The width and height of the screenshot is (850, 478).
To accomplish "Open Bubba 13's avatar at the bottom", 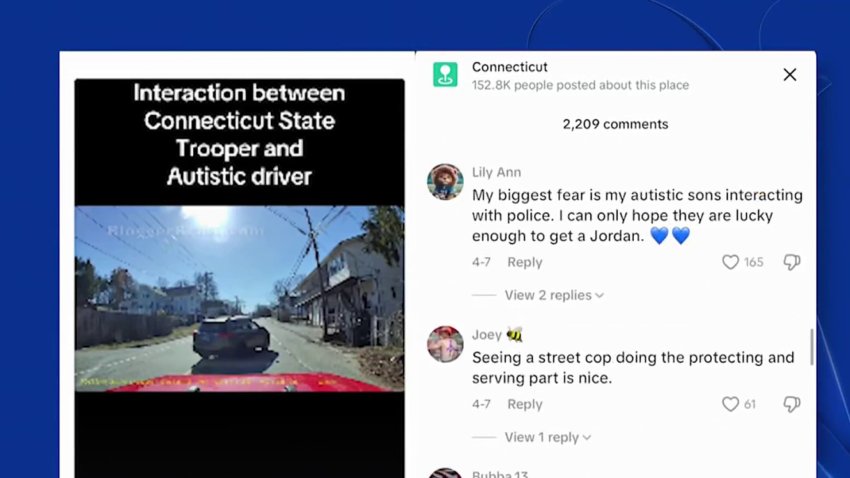I will (x=445, y=473).
